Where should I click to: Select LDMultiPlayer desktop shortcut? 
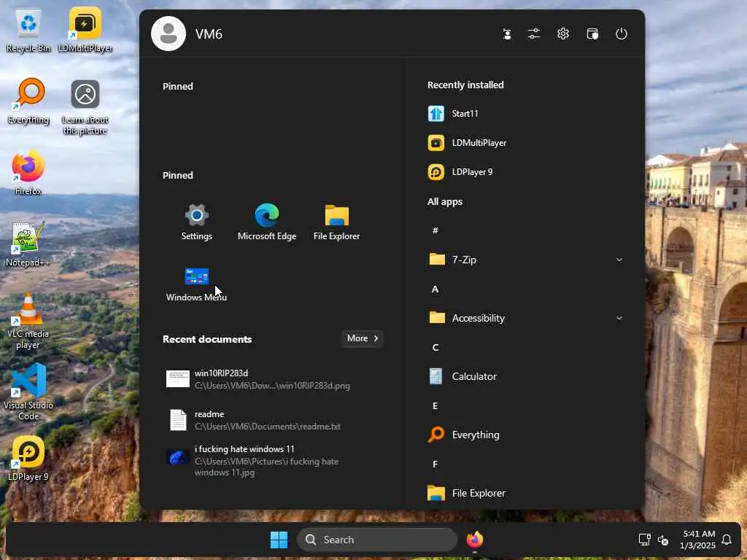[85, 31]
